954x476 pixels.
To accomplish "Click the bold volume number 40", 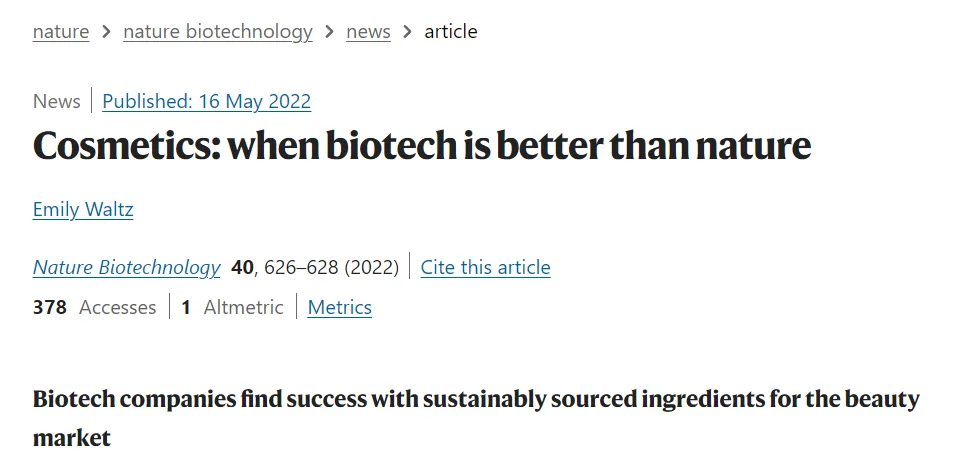I will pyautogui.click(x=242, y=267).
